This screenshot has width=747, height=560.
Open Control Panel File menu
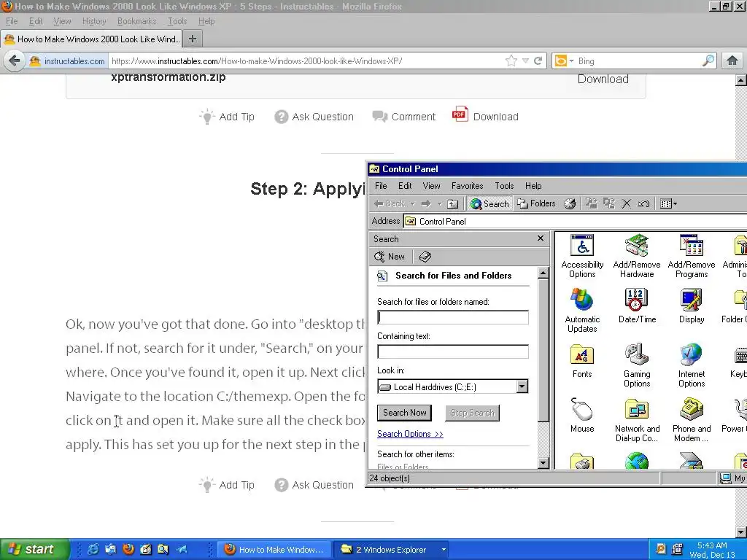click(x=381, y=186)
